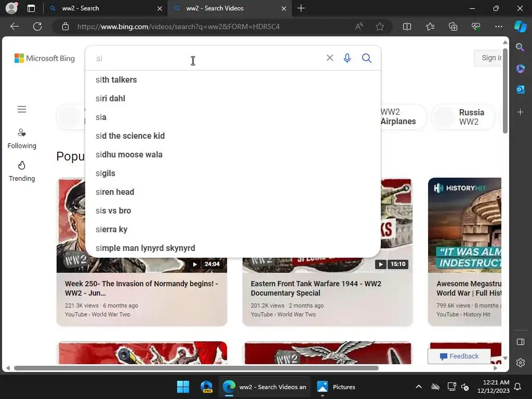View site information lock icon
Image resolution: width=532 pixels, height=399 pixels.
pyautogui.click(x=65, y=26)
